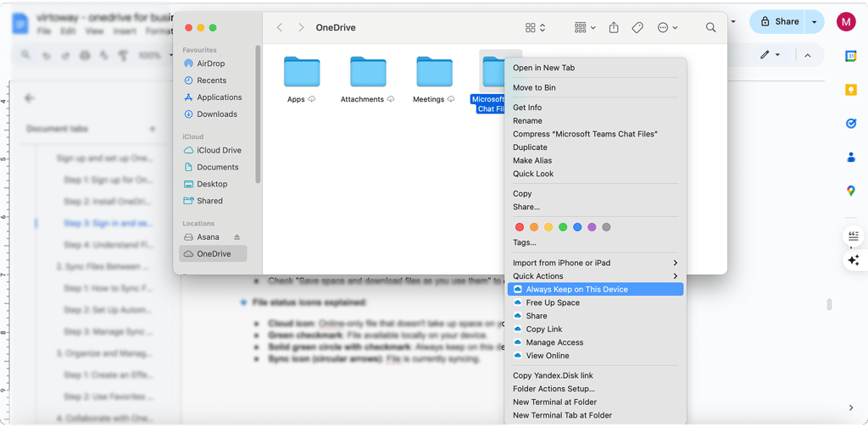Open the Google account avatar M
Image resolution: width=868 pixels, height=427 pixels.
pos(847,22)
